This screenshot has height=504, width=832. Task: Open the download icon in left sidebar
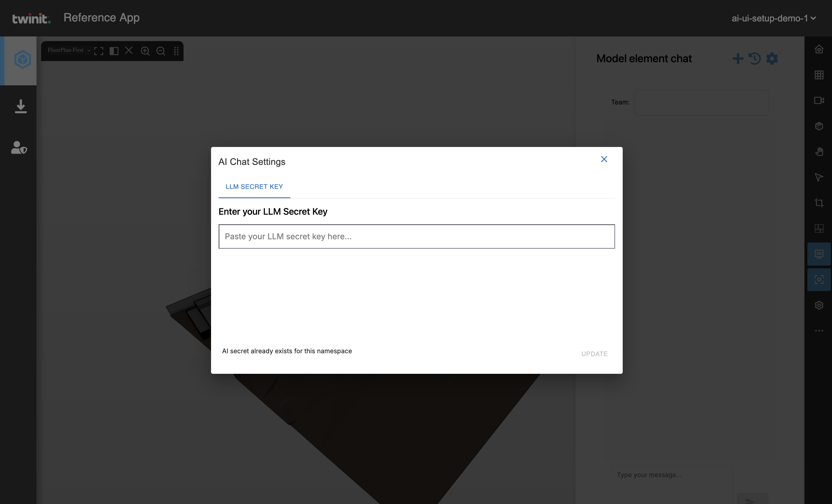click(21, 106)
